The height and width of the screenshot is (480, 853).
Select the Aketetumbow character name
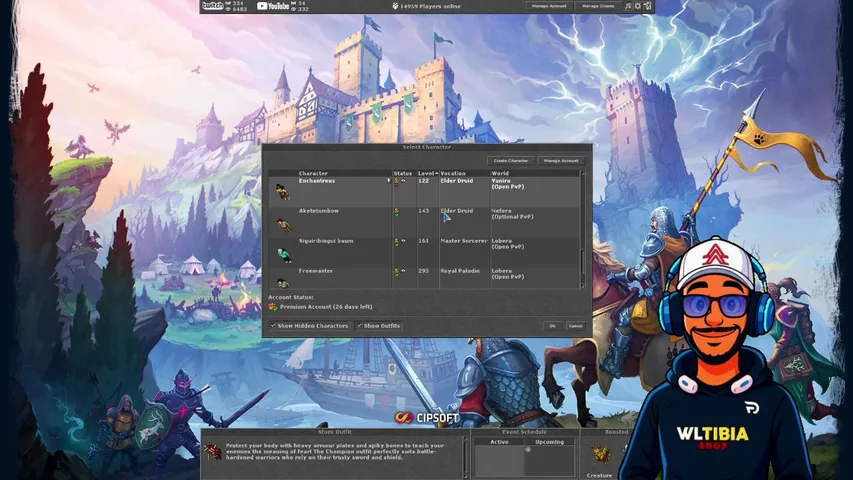[x=319, y=211]
